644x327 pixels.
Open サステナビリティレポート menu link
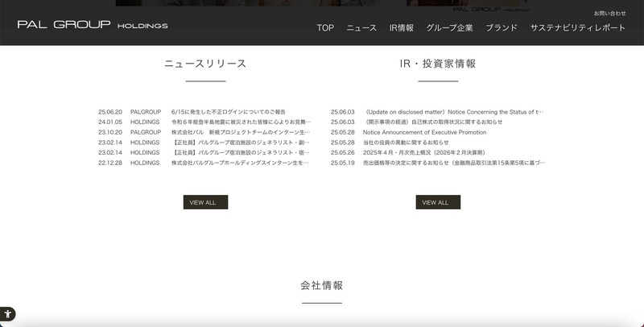pos(577,27)
